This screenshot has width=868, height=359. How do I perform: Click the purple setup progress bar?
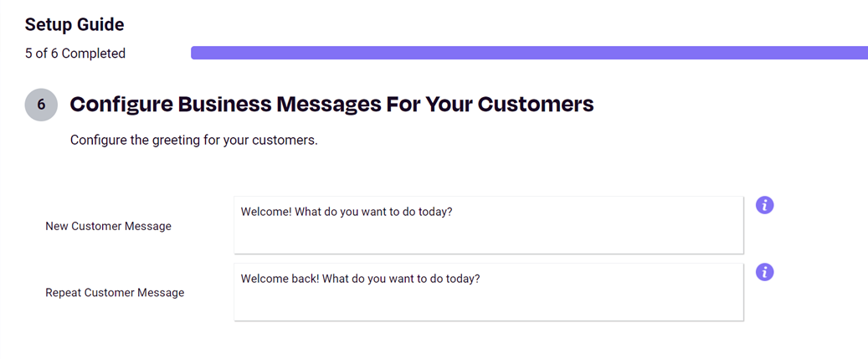[529, 53]
